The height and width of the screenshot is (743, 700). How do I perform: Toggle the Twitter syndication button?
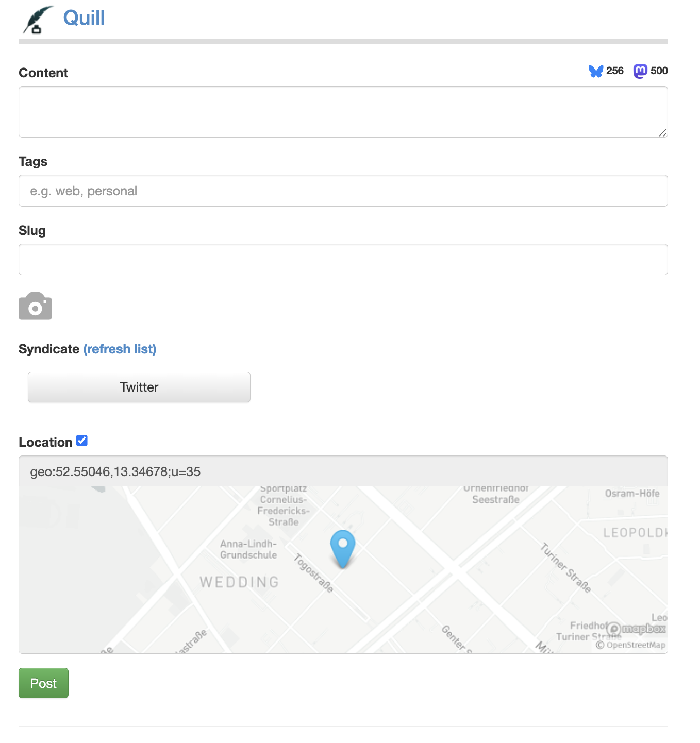(x=139, y=387)
